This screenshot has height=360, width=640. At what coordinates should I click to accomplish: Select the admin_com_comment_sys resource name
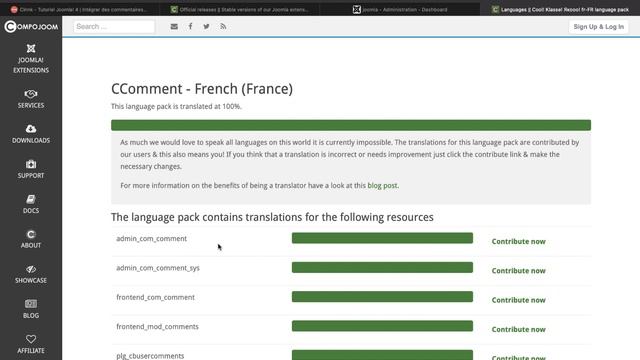point(158,268)
